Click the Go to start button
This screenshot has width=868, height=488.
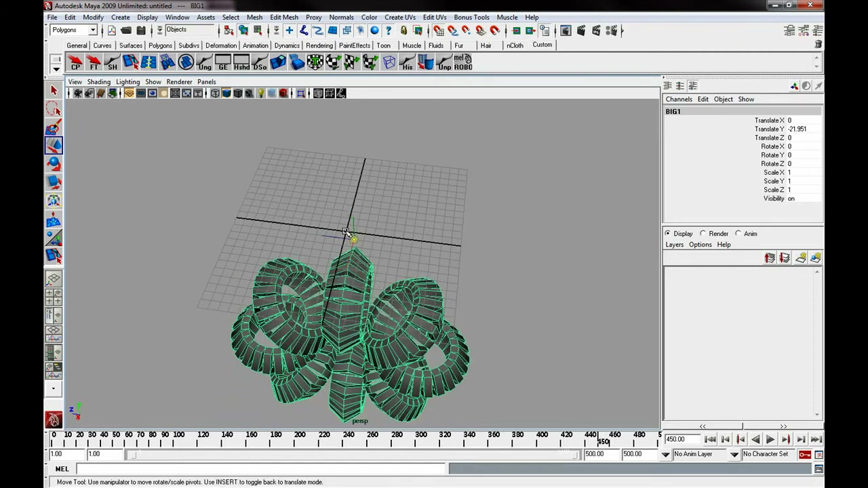(710, 440)
